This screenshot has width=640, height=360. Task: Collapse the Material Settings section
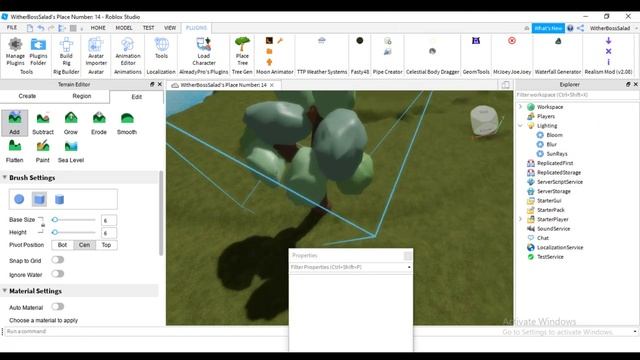pyautogui.click(x=5, y=291)
